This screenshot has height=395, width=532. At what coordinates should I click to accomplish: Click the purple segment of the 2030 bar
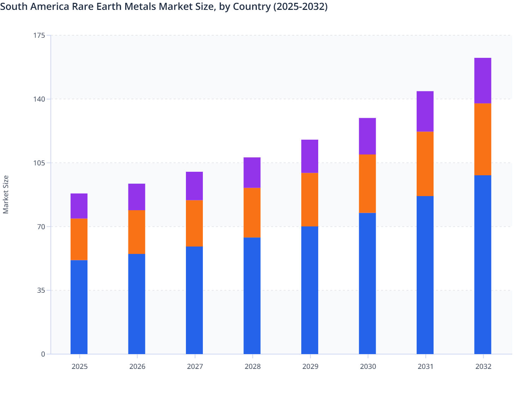(368, 136)
